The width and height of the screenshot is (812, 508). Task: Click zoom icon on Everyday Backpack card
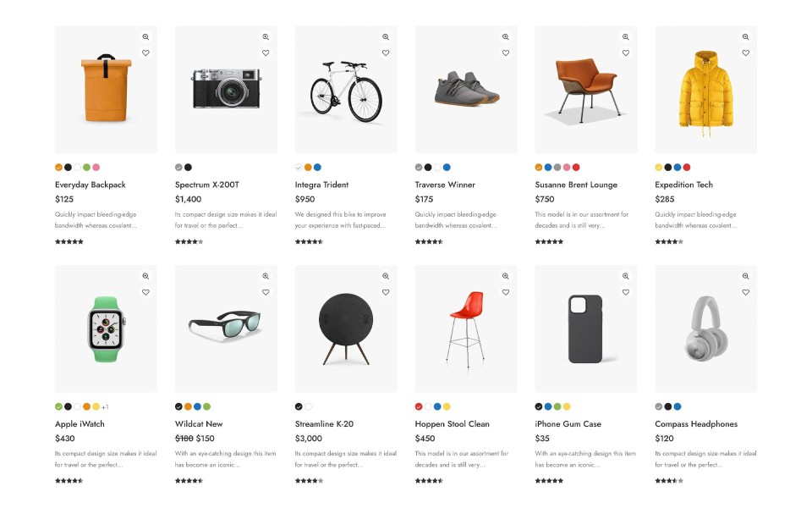[x=145, y=37]
